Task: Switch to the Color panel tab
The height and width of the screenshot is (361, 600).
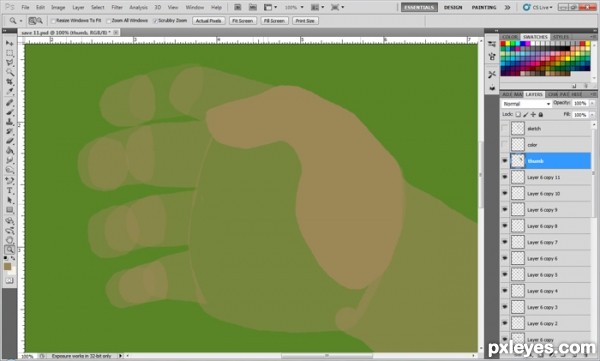Action: [x=510, y=37]
